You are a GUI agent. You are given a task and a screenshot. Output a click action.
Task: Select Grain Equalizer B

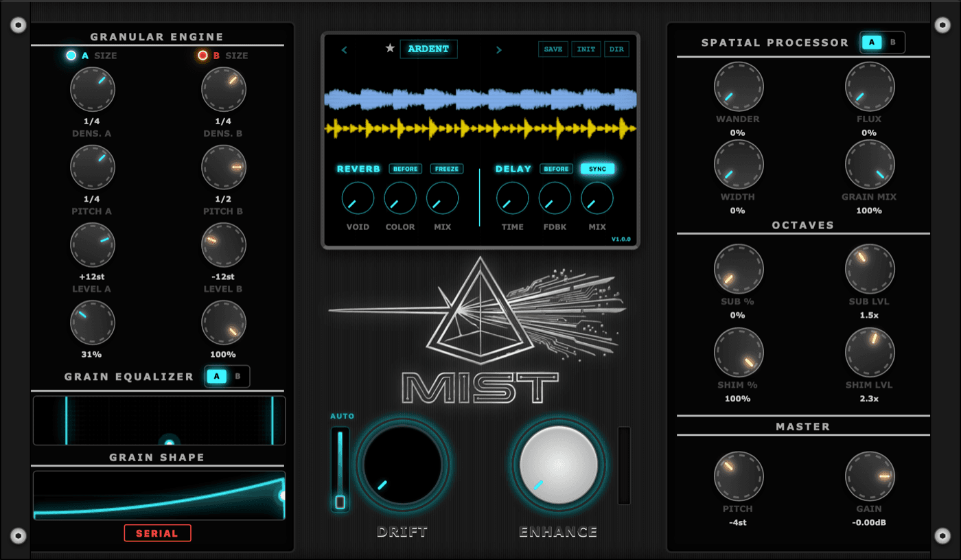coord(238,376)
